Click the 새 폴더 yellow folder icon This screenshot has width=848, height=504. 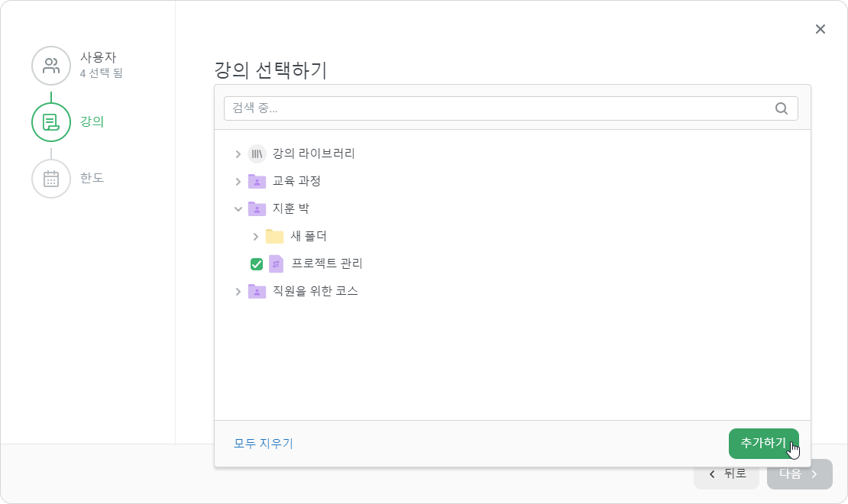click(x=275, y=236)
